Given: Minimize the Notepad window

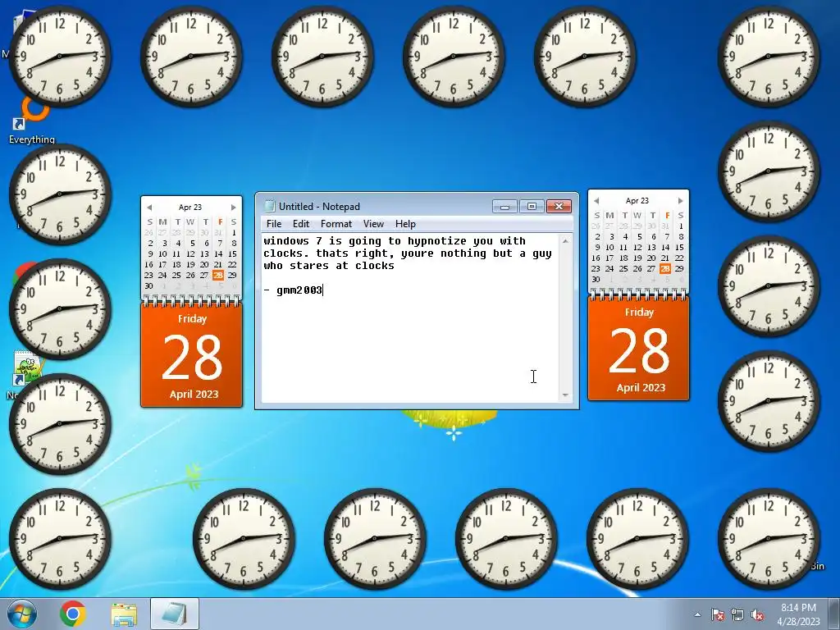Looking at the screenshot, I should pyautogui.click(x=504, y=206).
